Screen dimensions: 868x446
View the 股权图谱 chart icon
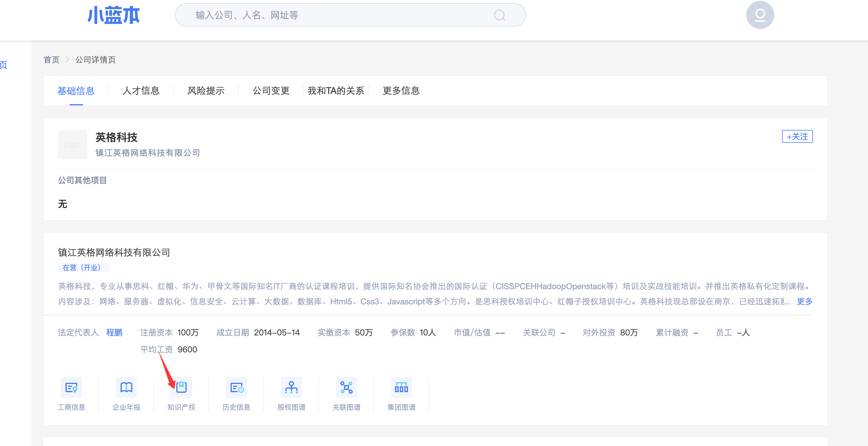click(x=291, y=387)
